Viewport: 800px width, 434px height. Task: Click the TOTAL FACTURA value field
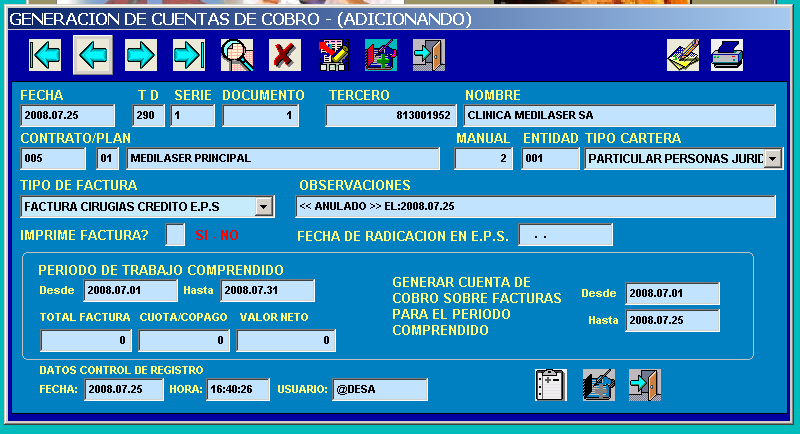[86, 341]
